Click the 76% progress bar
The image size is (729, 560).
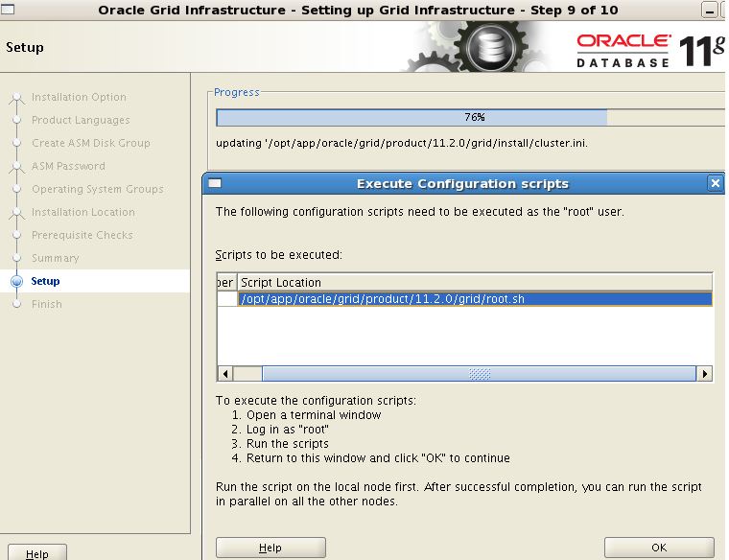(x=470, y=117)
